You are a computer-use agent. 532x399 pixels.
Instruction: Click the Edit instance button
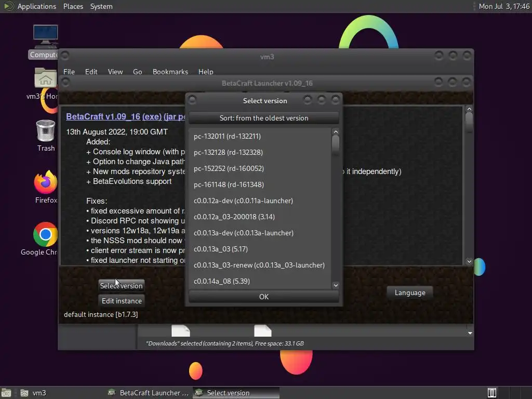click(122, 301)
